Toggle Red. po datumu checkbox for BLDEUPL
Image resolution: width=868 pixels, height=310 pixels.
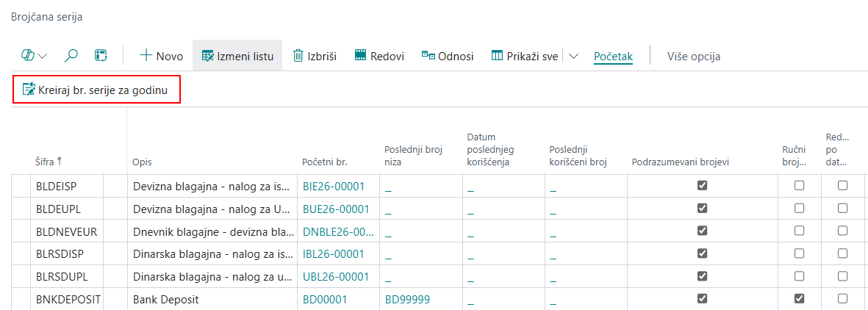(x=842, y=208)
